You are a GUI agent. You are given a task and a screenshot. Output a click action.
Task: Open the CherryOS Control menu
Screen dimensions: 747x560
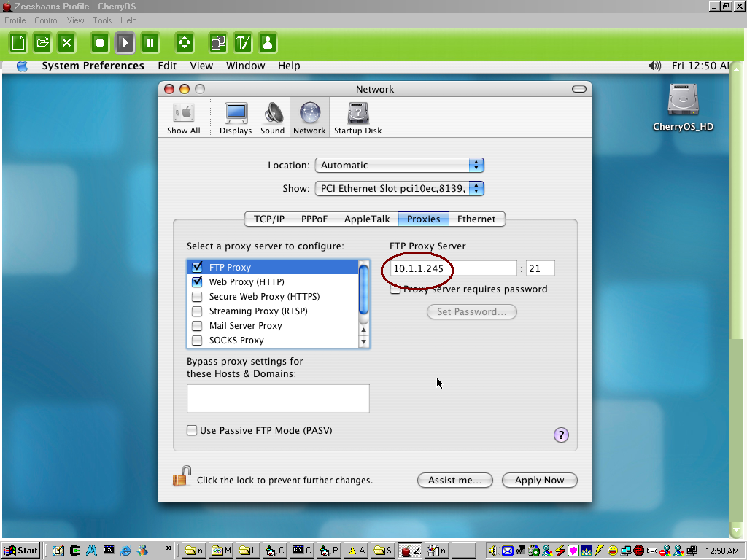pyautogui.click(x=47, y=20)
